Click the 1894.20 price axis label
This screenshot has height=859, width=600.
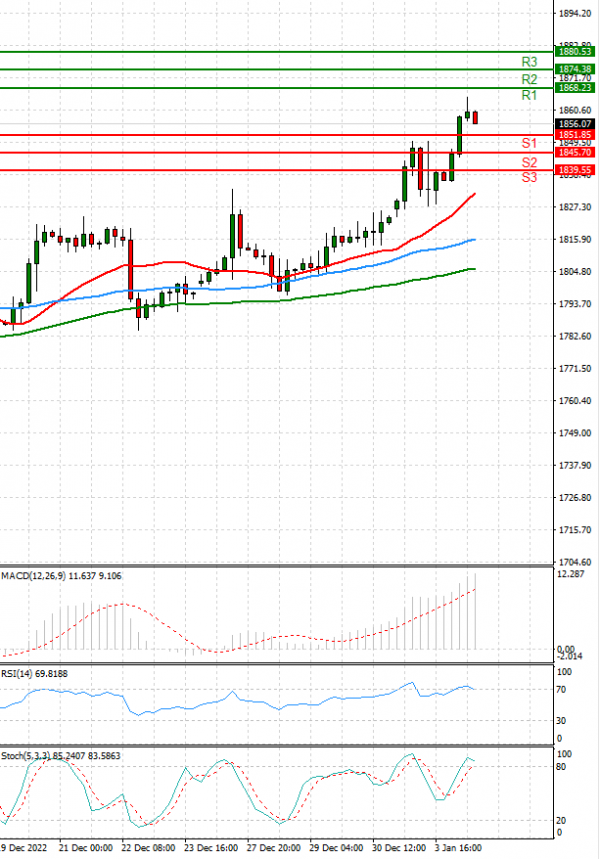tap(575, 14)
